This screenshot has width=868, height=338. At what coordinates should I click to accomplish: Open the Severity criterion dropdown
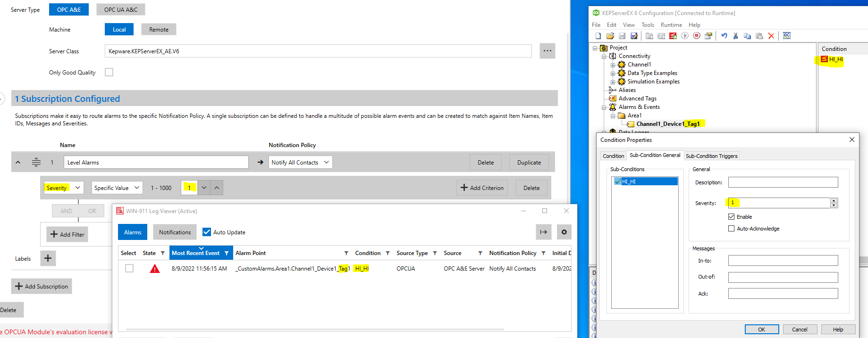pyautogui.click(x=64, y=188)
